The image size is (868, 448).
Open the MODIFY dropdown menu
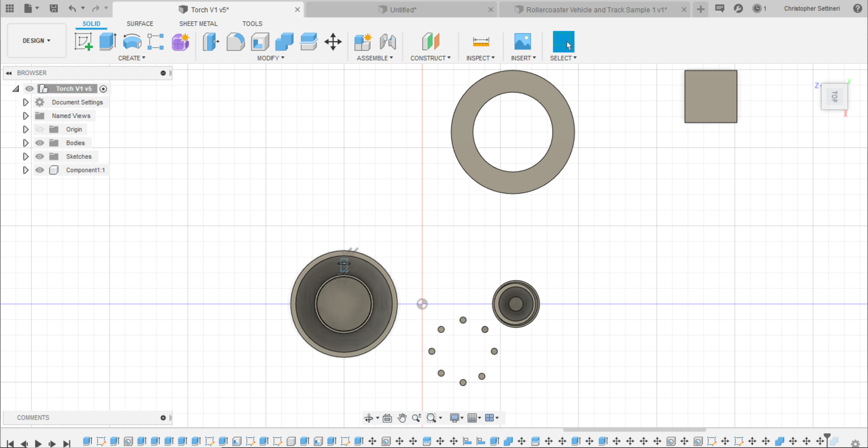click(x=271, y=58)
